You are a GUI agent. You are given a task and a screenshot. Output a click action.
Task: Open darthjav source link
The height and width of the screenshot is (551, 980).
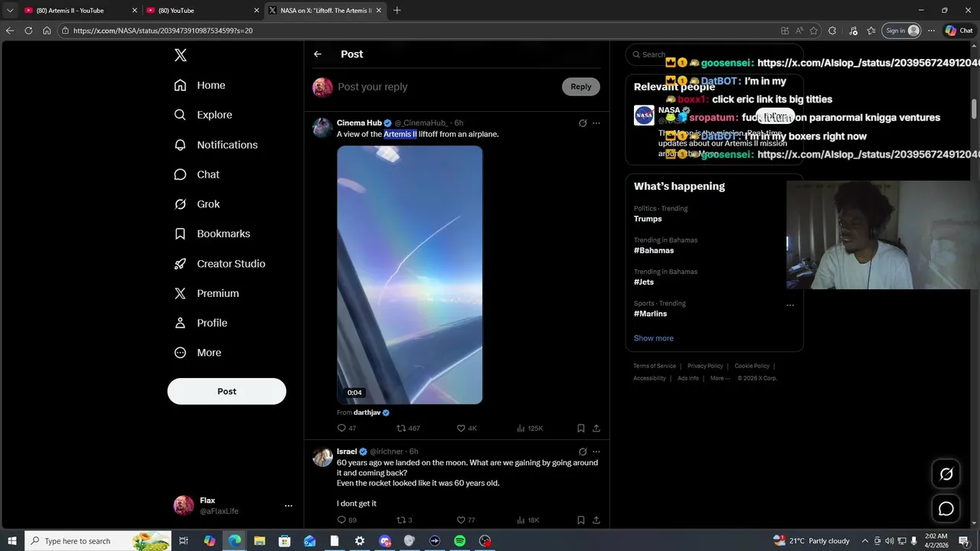367,412
